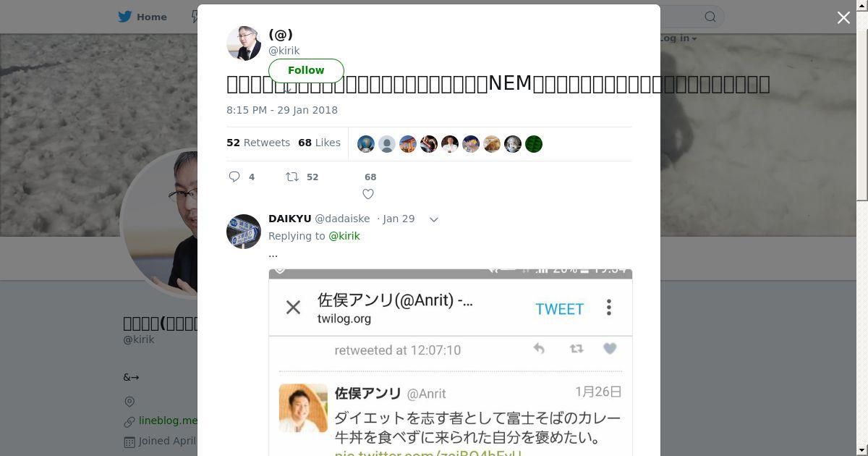The width and height of the screenshot is (868, 456).
Task: Follow the @kirik account
Action: 306,70
